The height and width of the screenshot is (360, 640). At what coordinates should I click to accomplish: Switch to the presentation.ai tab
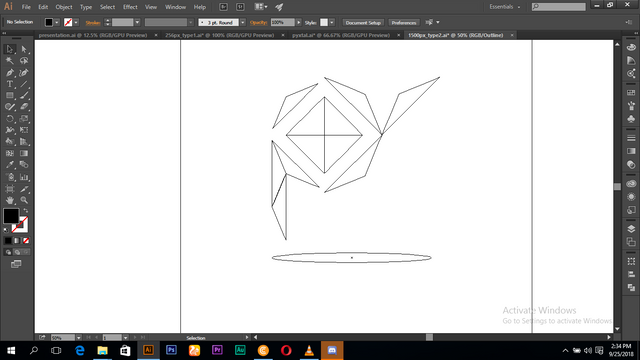[x=93, y=36]
